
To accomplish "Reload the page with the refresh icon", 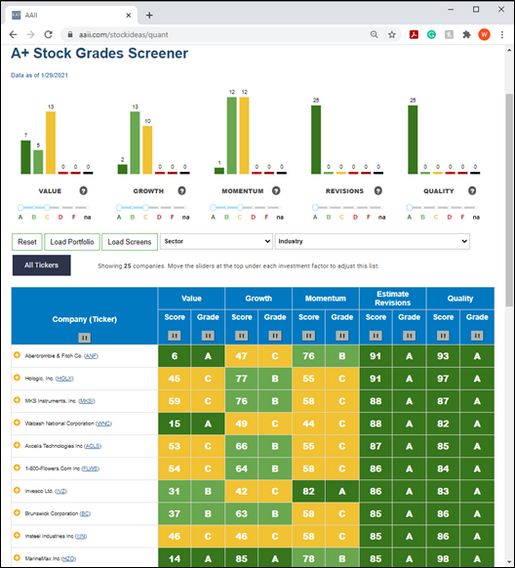I will pos(48,35).
